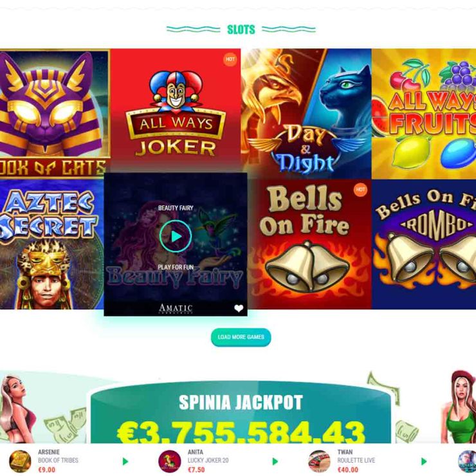Click Book of Tribes winner icon
The width and height of the screenshot is (476, 476).
tap(20, 461)
